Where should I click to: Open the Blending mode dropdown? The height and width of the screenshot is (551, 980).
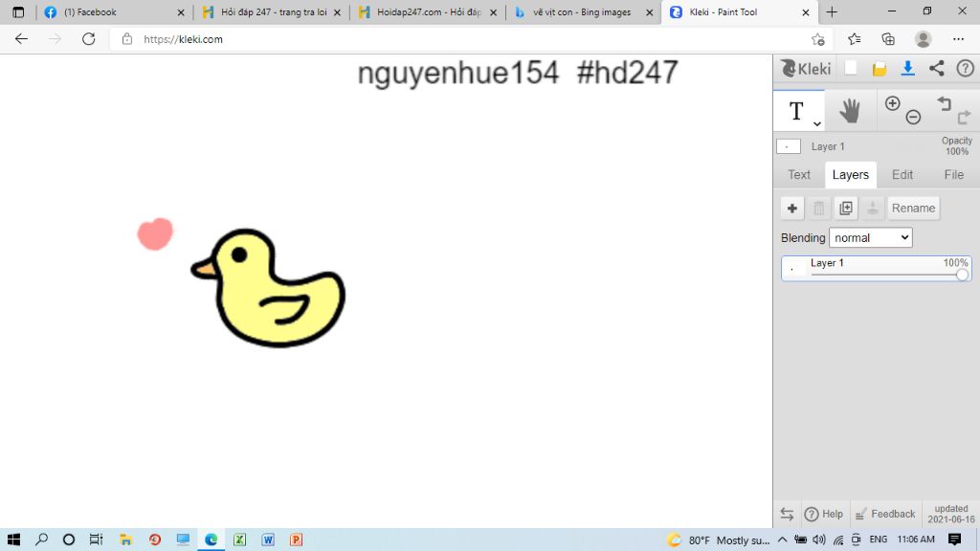point(870,237)
